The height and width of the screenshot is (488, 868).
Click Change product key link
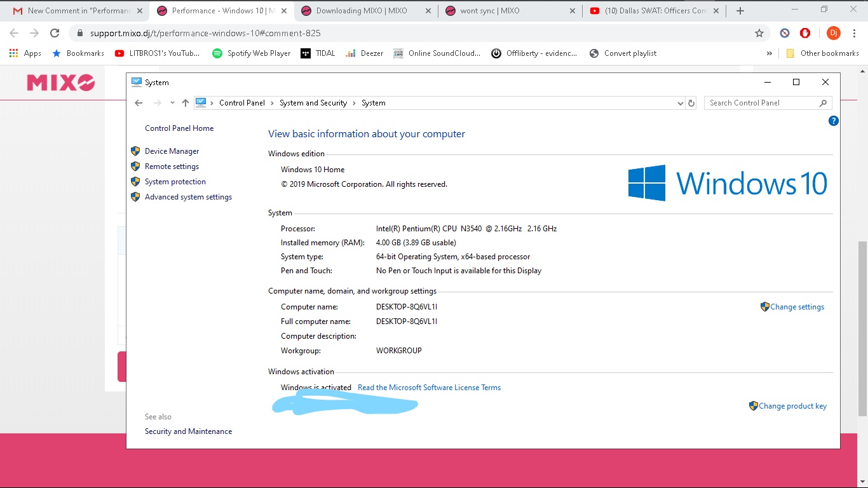click(x=792, y=406)
